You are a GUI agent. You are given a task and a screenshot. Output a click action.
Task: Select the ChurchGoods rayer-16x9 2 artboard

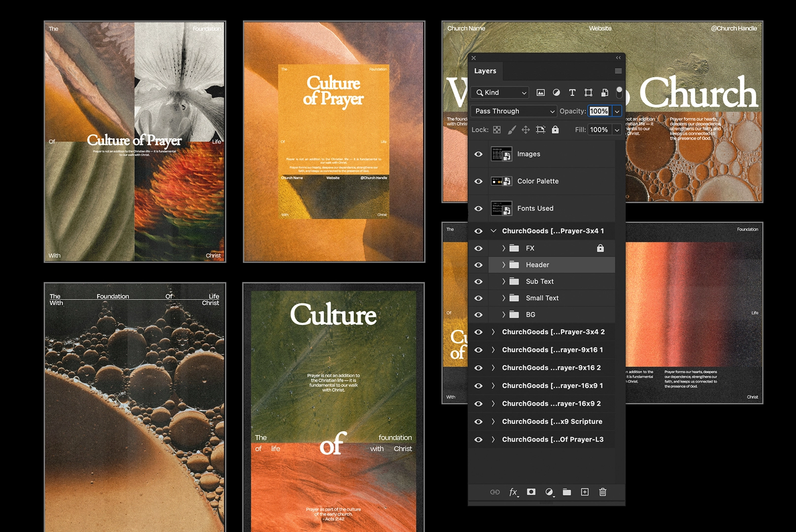coord(552,404)
